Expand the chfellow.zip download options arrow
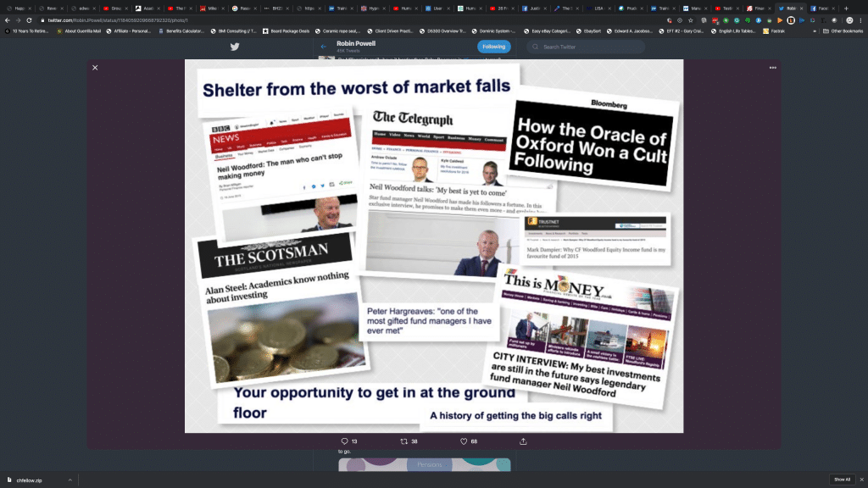The width and height of the screenshot is (868, 488). point(70,480)
